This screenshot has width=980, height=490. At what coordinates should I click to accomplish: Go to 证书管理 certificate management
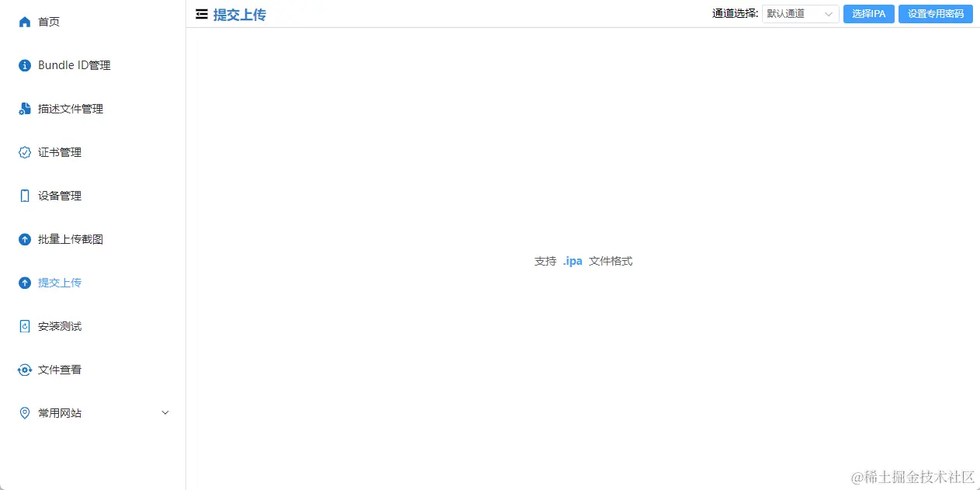click(x=61, y=152)
